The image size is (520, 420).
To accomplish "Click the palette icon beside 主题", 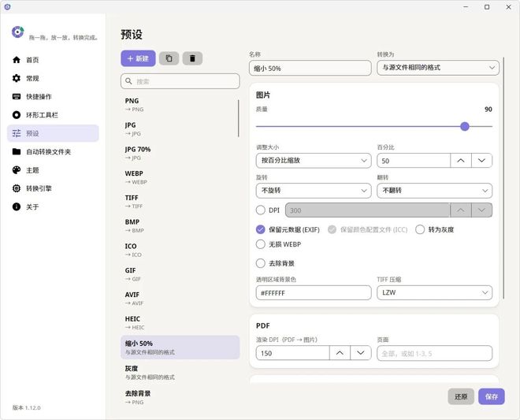I will click(17, 170).
